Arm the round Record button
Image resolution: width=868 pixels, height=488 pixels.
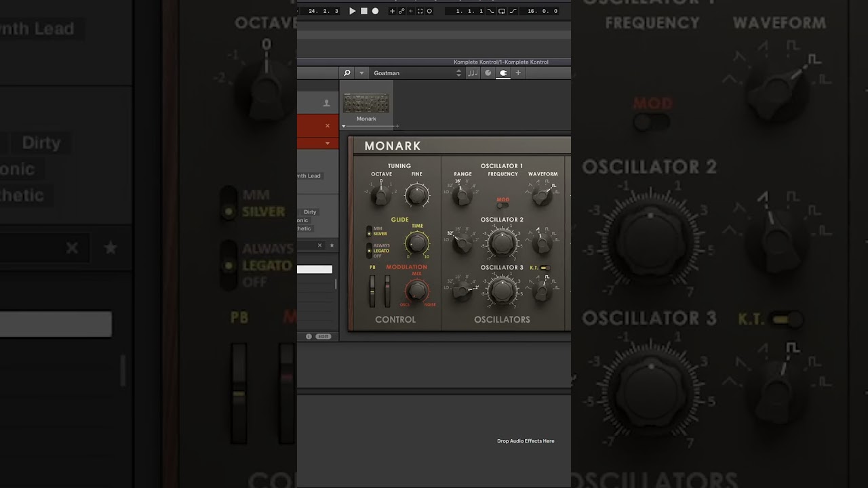pos(375,11)
